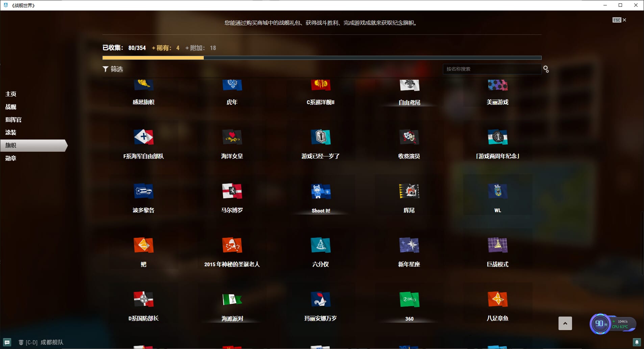The image size is (644, 349).
Task: Pick the 收费演员 mask flag
Action: (x=409, y=137)
